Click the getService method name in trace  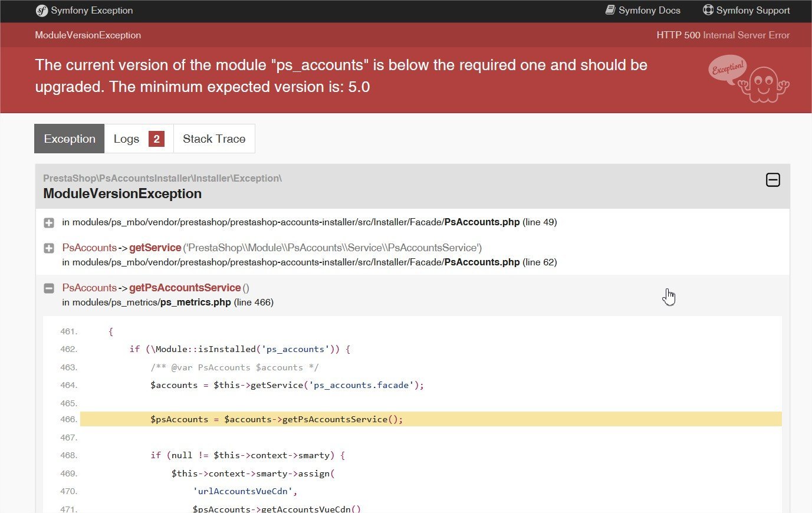(155, 248)
